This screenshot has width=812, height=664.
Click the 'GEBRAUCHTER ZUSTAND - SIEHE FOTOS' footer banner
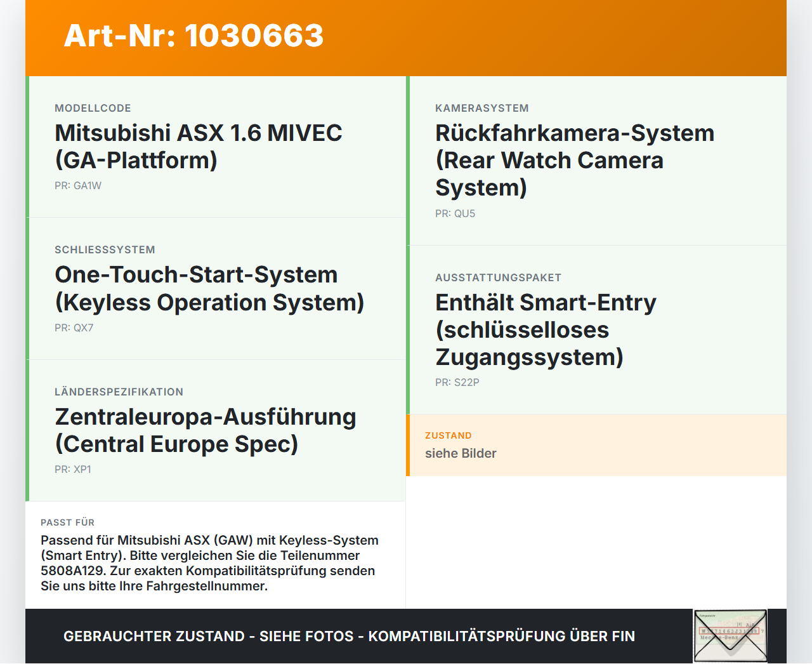(x=349, y=636)
